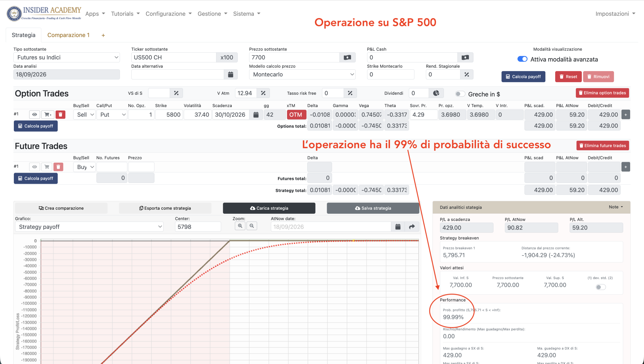Click Calcola payoff under Future Trades
The image size is (644, 364).
36,178
